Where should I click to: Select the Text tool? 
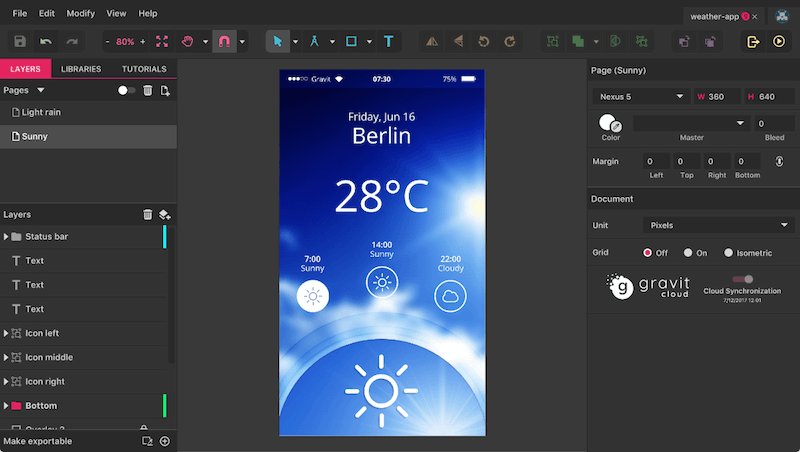pyautogui.click(x=389, y=41)
